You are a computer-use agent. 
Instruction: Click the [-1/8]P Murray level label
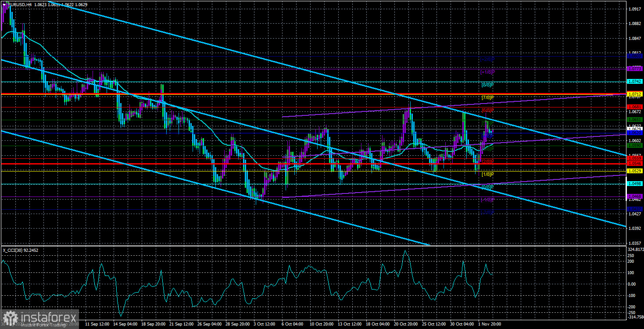point(487,200)
